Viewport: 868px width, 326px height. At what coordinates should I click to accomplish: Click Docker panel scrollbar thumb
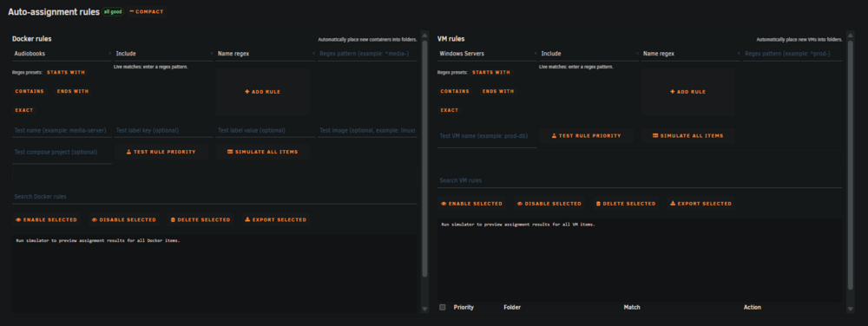[425, 159]
